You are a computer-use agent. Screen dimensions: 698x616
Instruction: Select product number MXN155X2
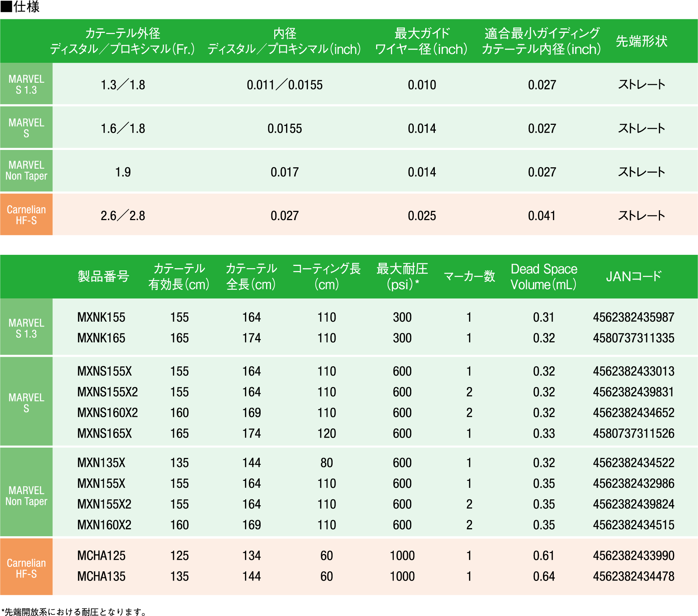(104, 504)
